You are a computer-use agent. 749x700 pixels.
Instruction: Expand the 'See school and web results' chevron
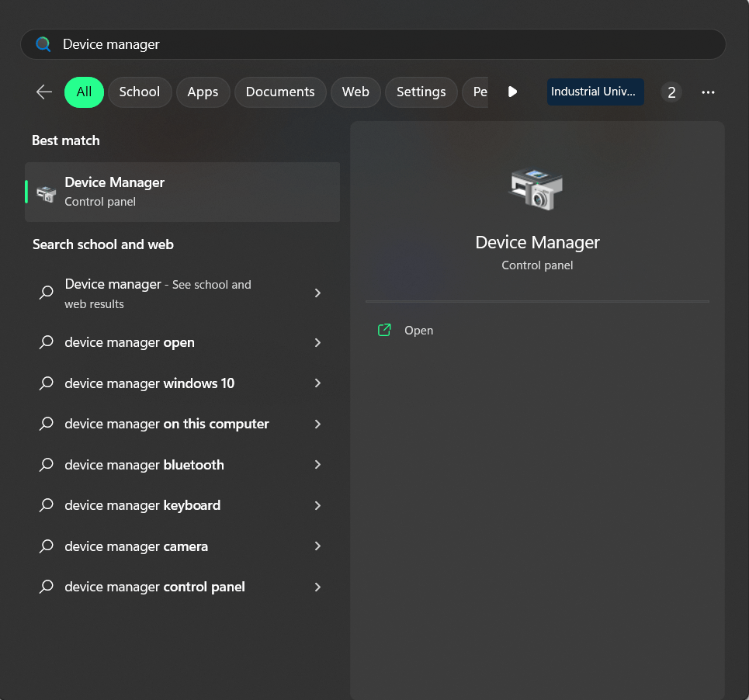point(317,293)
